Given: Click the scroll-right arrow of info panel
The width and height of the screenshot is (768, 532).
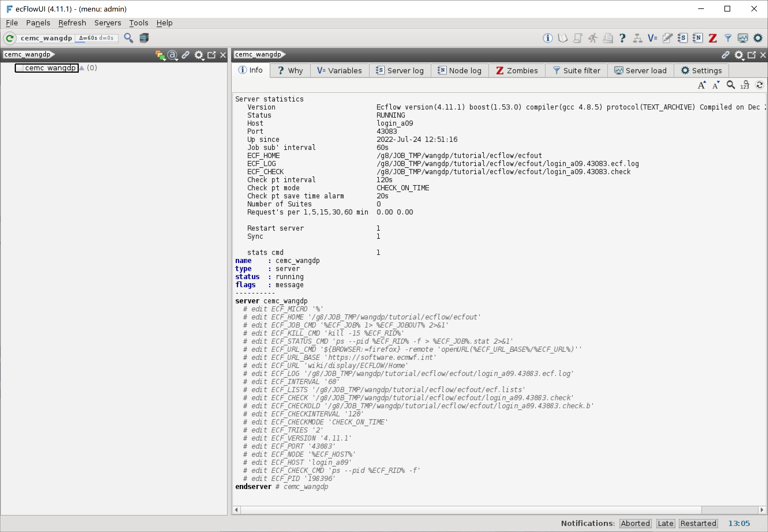Looking at the screenshot, I should tap(762, 510).
